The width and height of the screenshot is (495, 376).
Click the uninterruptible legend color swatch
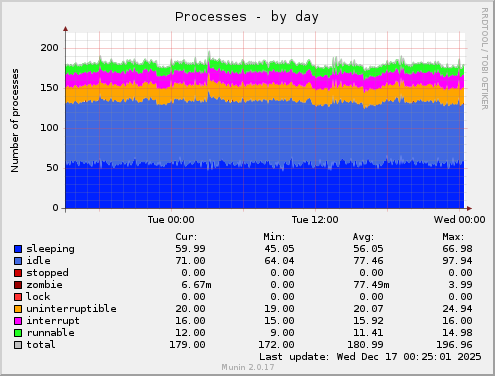(x=18, y=309)
